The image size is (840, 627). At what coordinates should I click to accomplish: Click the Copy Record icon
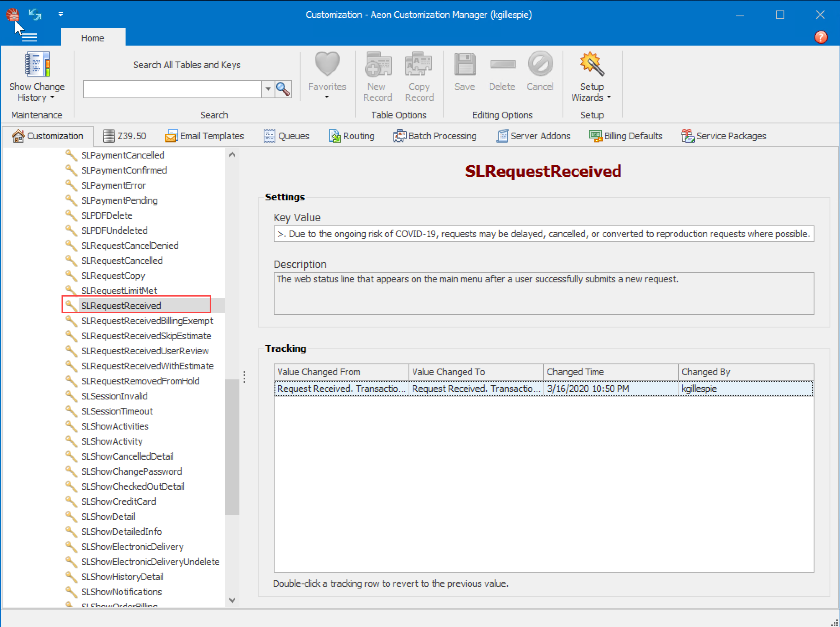419,64
